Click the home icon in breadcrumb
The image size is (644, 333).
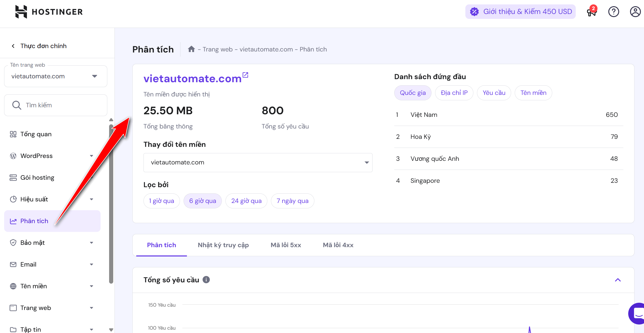pyautogui.click(x=191, y=49)
